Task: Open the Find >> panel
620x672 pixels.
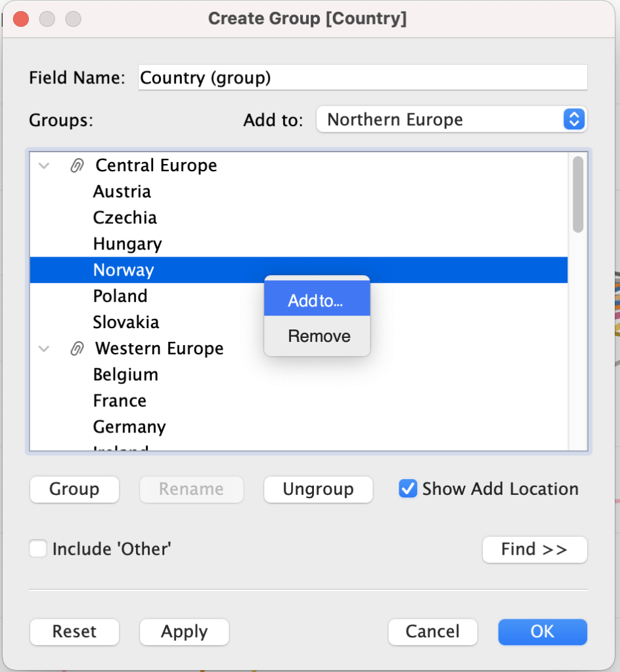Action: tap(534, 549)
